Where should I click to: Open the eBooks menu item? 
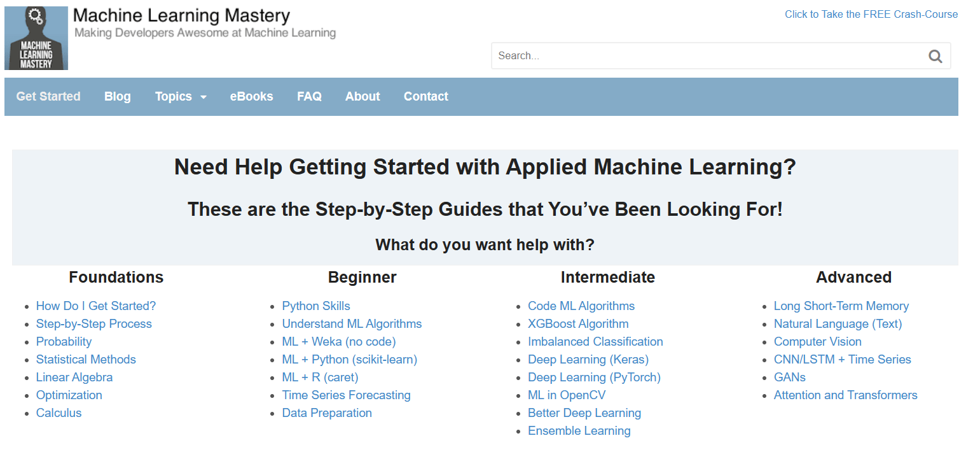tap(251, 96)
